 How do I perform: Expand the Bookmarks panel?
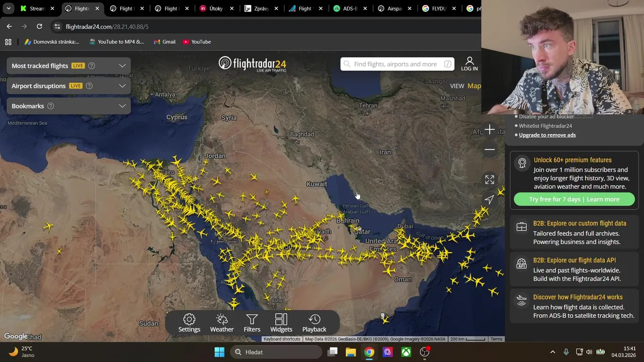[122, 106]
